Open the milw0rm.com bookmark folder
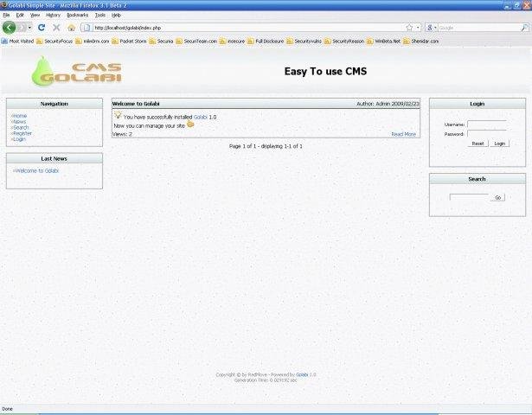532x415 pixels. (93, 41)
